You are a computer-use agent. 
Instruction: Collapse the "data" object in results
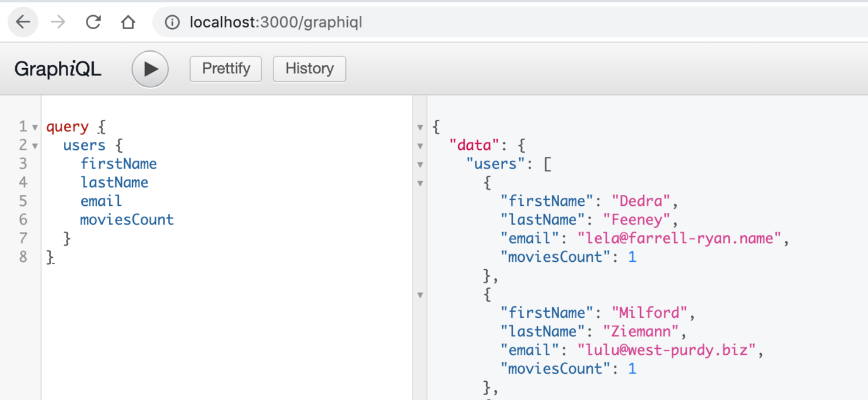point(420,146)
